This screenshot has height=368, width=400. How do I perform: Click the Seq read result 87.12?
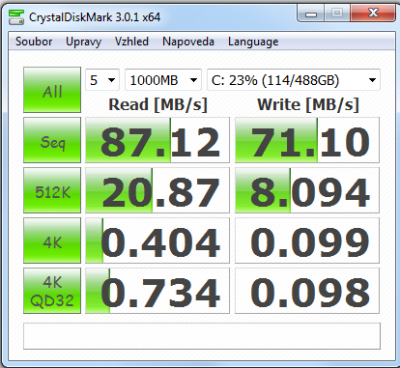[157, 140]
